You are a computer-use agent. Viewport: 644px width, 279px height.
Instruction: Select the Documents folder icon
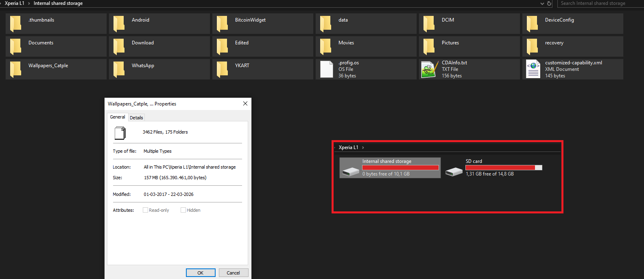(x=15, y=46)
